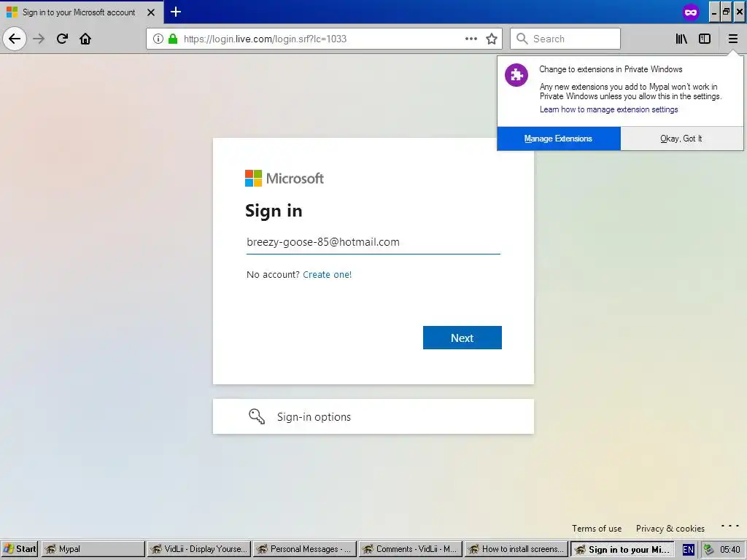Focus the browser Search field

pyautogui.click(x=565, y=39)
